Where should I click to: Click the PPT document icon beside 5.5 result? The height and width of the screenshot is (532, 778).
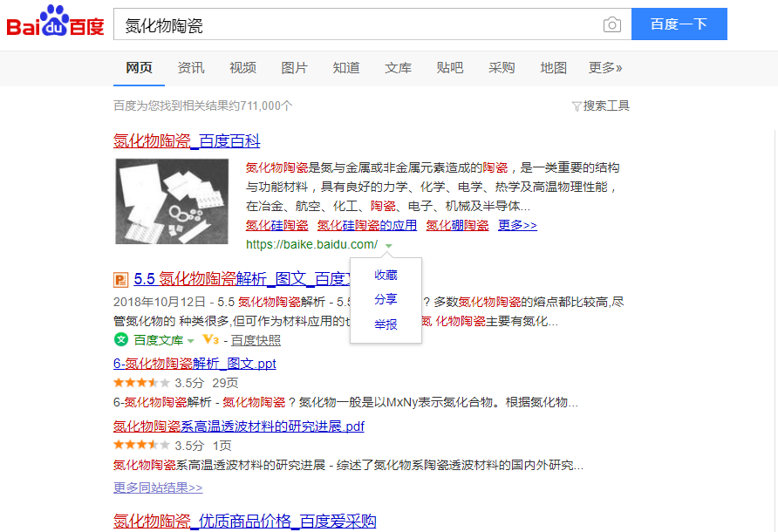(x=120, y=280)
